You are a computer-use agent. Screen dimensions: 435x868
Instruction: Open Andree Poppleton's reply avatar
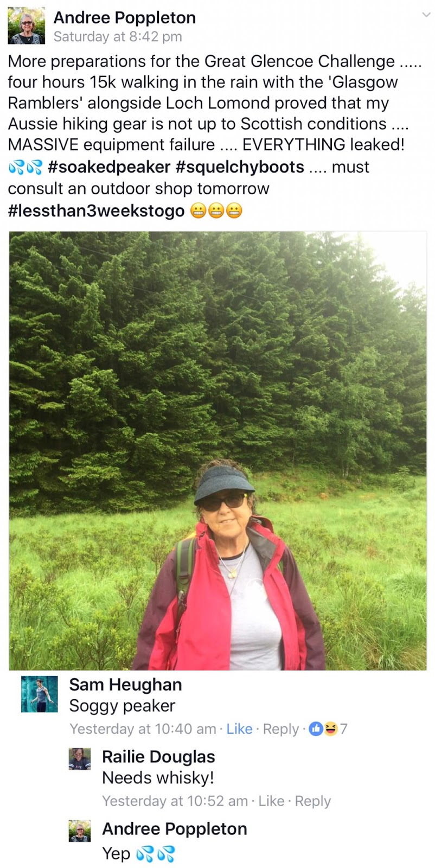click(79, 831)
